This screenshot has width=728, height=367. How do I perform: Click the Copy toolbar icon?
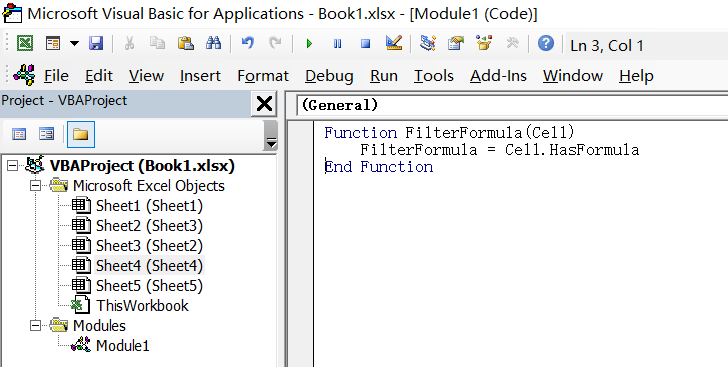[157, 44]
